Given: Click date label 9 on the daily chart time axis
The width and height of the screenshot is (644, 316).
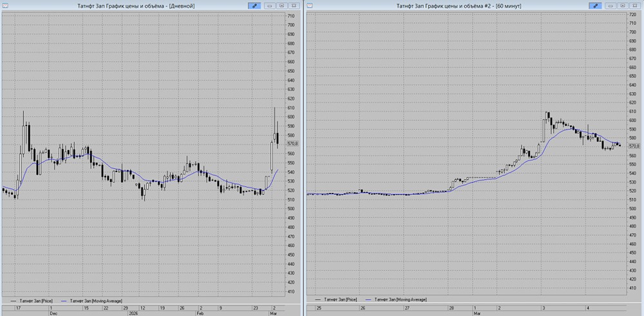Looking at the screenshot, I should tap(220, 308).
